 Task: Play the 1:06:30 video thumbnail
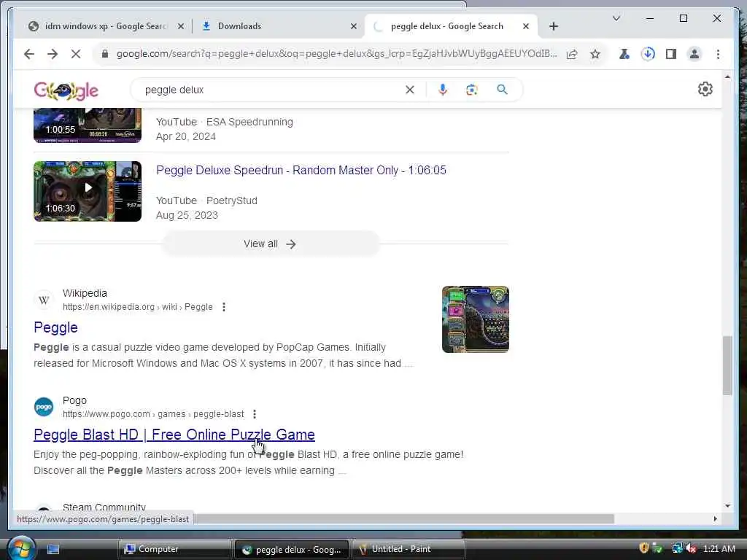(x=88, y=192)
